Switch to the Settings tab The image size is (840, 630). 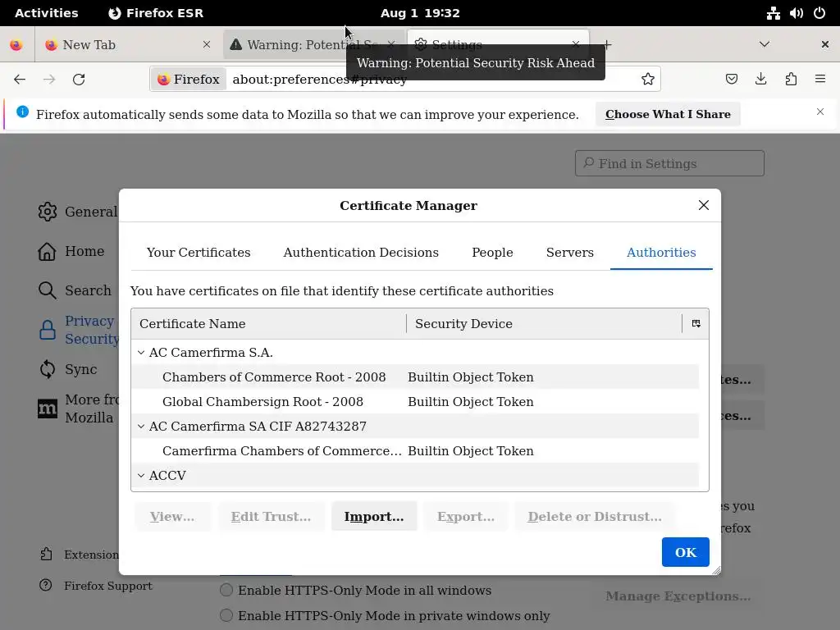(x=498, y=44)
